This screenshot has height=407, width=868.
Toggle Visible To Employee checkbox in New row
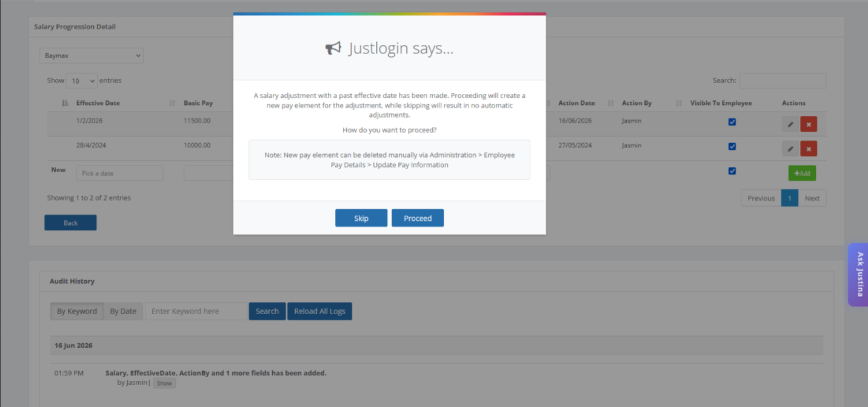[732, 171]
